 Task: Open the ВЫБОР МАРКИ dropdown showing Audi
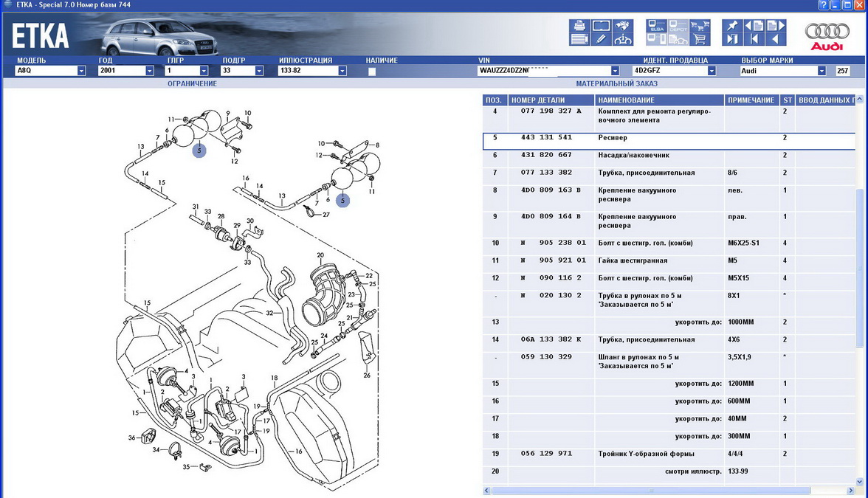click(x=821, y=71)
